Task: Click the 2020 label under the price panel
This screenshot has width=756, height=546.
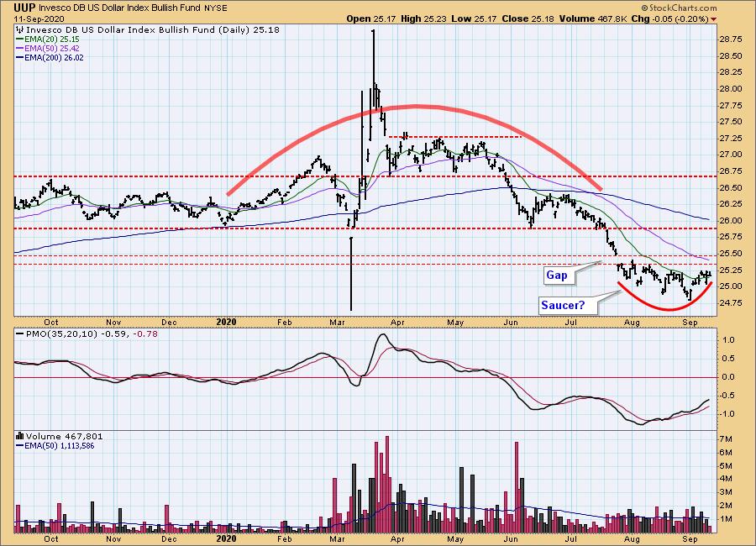Action: click(x=226, y=323)
